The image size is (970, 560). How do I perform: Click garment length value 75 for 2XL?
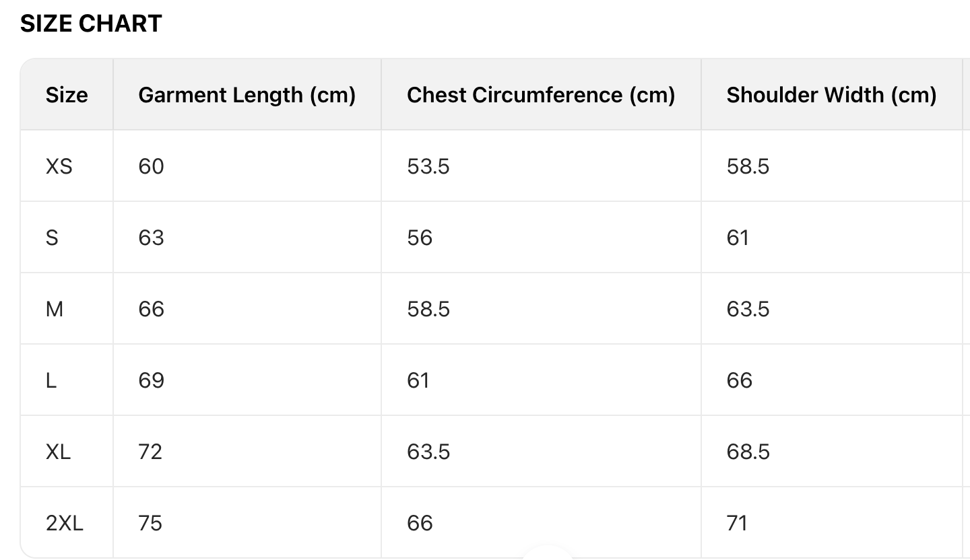click(x=150, y=523)
